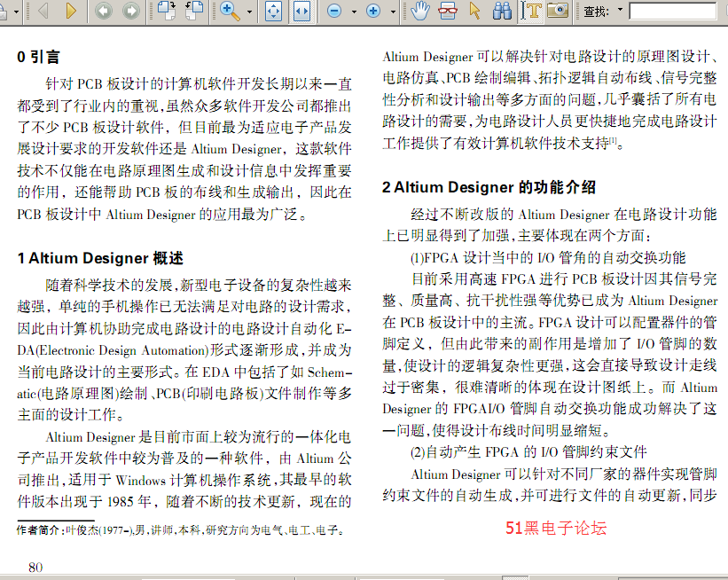Open the dropdown arrow at the toolbar's left edge
Image resolution: width=728 pixels, height=580 pixels.
pyautogui.click(x=16, y=12)
